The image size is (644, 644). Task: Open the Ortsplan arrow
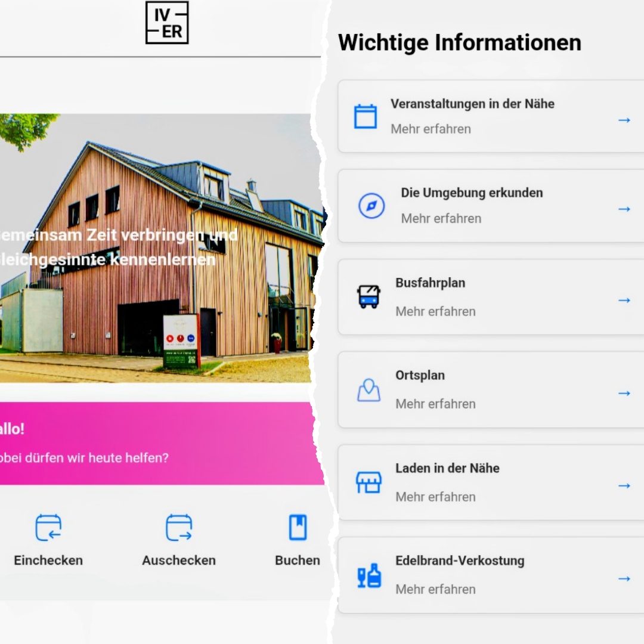click(624, 393)
